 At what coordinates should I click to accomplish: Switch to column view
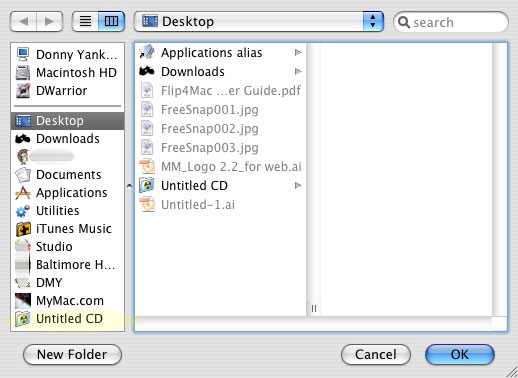[111, 22]
